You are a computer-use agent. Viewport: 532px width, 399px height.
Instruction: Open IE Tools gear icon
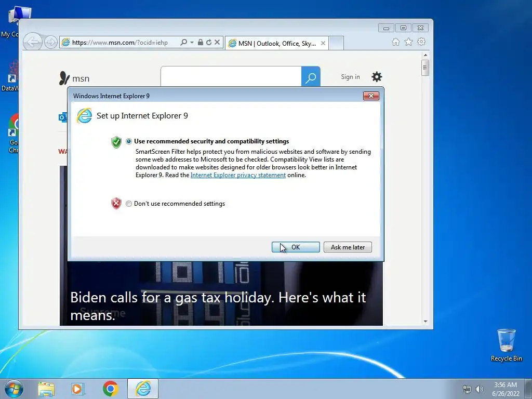(421, 42)
